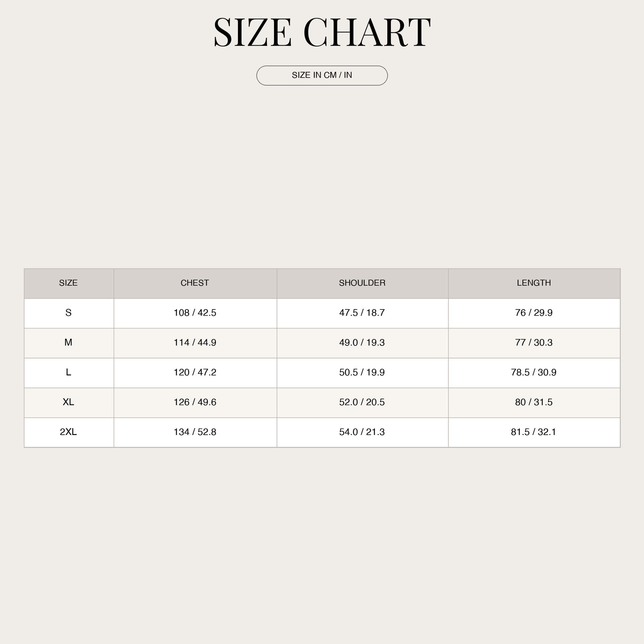
Task: Click the L size row label
Action: 68,372
